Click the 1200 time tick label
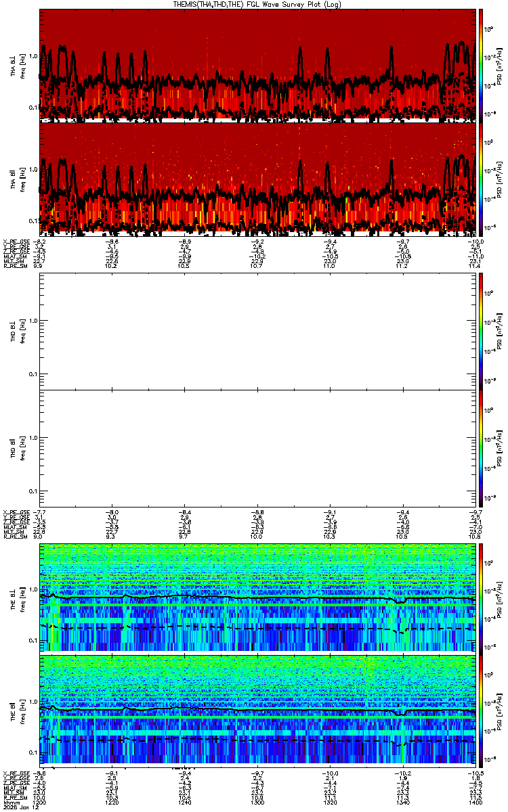 pyautogui.click(x=40, y=801)
